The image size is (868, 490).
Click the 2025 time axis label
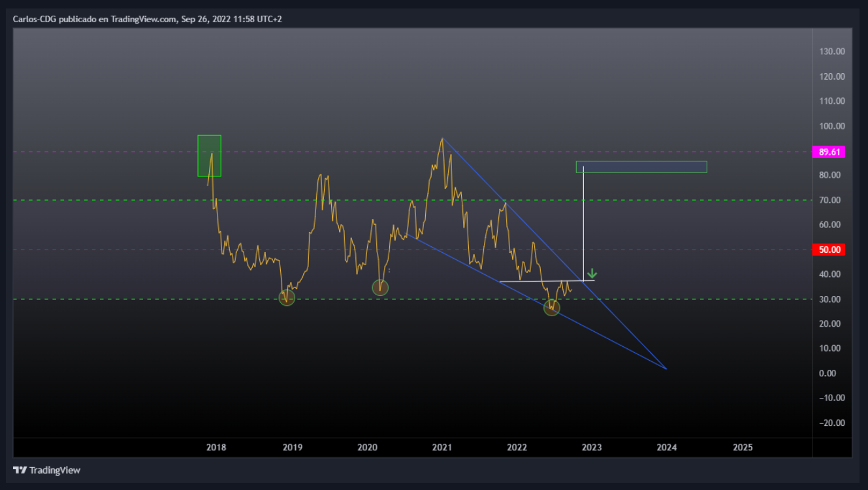click(x=743, y=448)
